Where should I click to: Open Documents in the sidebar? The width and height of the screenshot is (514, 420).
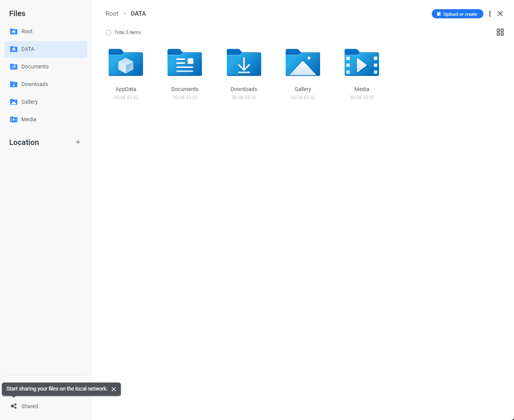pyautogui.click(x=46, y=67)
